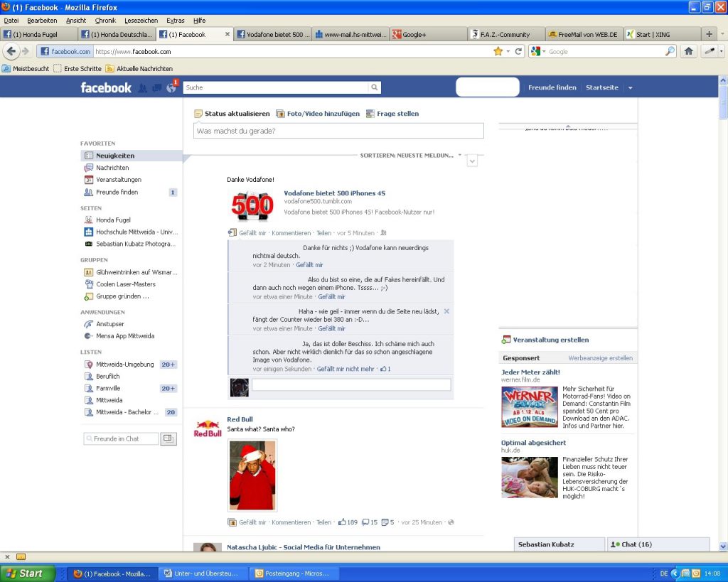Open the Firefox tab list dropdown

tap(722, 34)
